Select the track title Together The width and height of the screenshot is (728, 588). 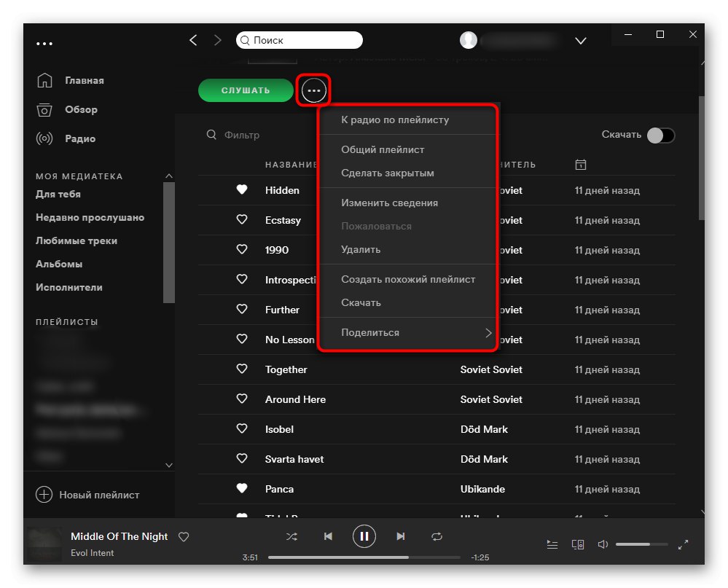(286, 369)
